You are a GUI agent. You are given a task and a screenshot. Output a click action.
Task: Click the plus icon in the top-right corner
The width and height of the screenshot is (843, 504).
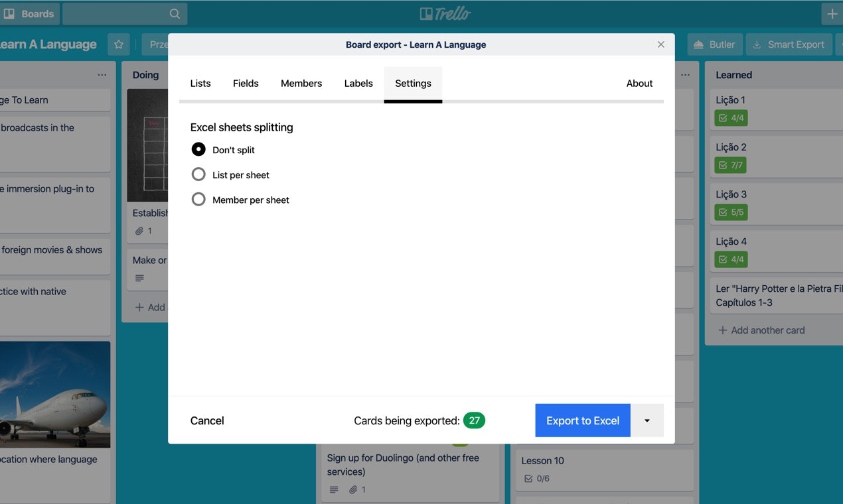point(831,13)
